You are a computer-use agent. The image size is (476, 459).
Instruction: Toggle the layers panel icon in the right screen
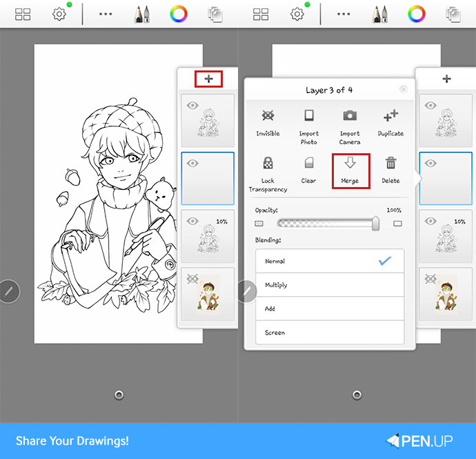point(453,15)
